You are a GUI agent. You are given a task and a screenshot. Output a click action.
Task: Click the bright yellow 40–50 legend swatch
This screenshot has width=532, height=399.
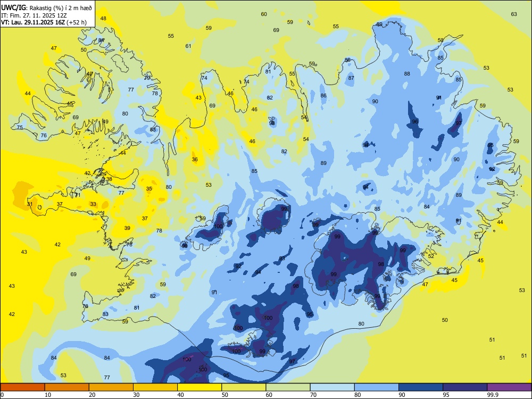[199, 387]
